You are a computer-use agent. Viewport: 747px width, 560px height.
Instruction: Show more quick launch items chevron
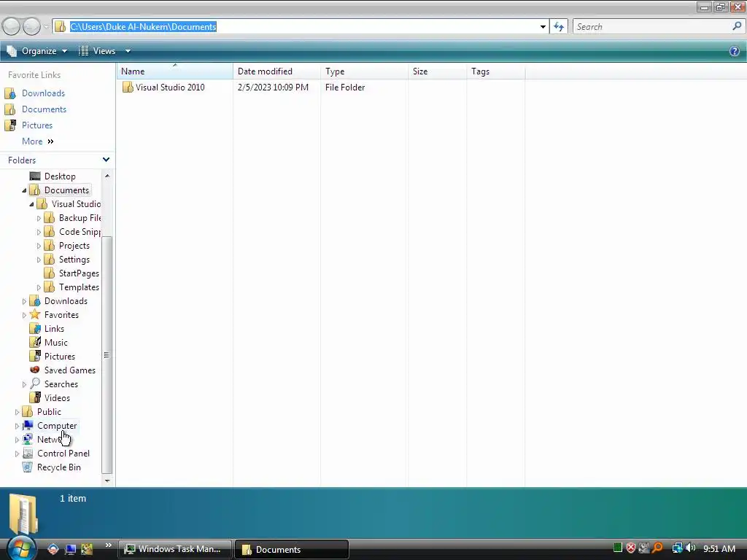pos(108,545)
